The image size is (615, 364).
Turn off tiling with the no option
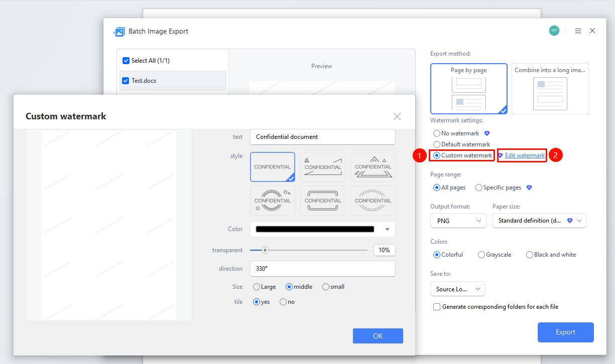(283, 302)
